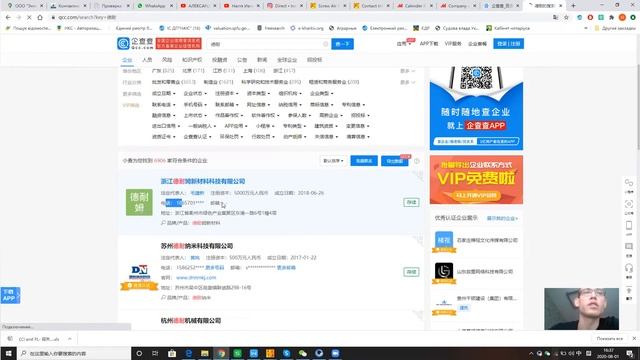Open the translate page icon in address bar
The height and width of the screenshot is (360, 640).
coord(555,18)
